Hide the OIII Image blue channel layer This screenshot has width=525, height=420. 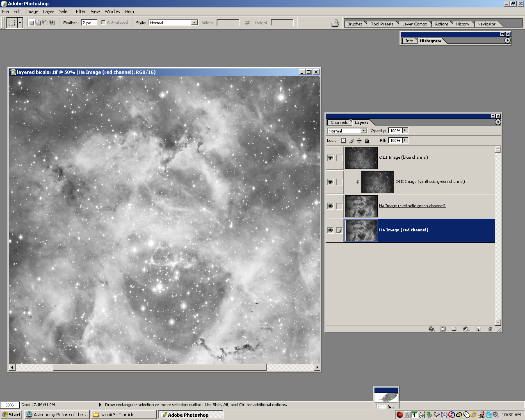(x=330, y=157)
